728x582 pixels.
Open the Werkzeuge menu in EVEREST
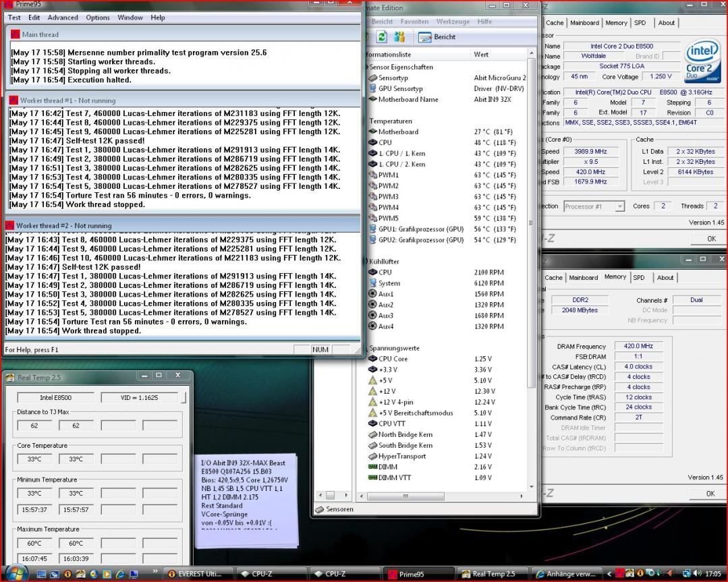click(x=453, y=22)
